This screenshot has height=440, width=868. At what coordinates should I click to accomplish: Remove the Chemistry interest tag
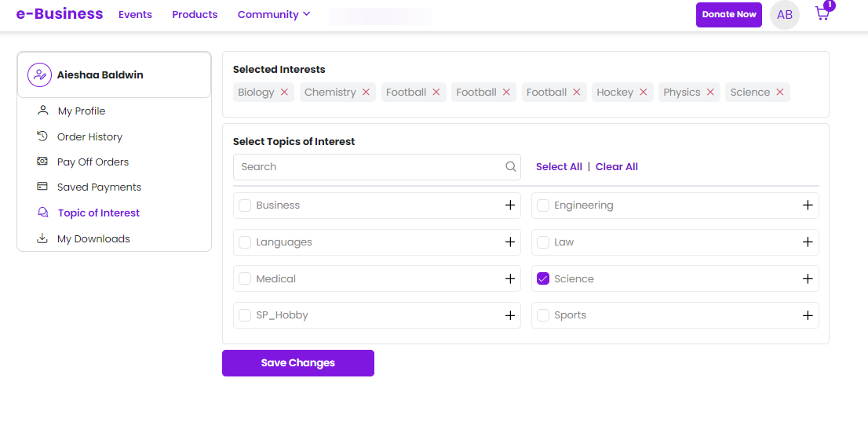tap(366, 93)
